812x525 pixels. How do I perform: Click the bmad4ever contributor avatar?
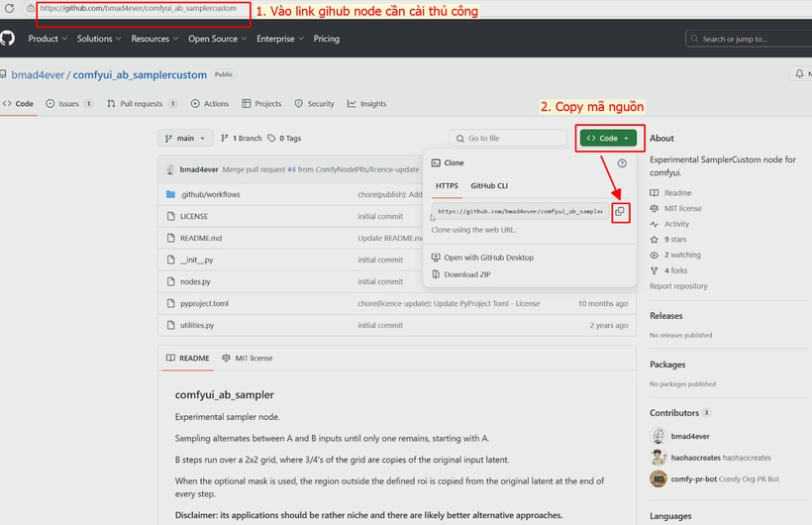tap(659, 436)
